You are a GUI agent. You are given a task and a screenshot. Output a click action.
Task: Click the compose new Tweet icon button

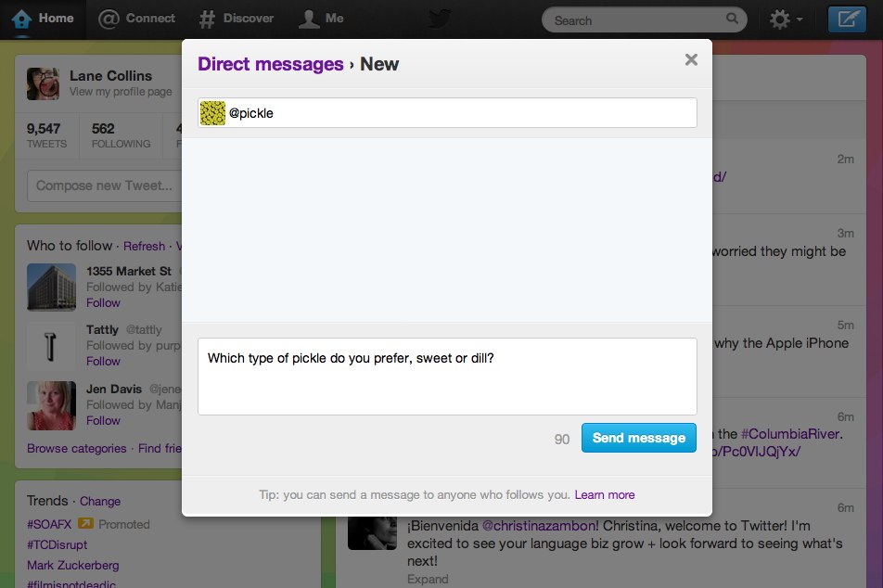847,19
